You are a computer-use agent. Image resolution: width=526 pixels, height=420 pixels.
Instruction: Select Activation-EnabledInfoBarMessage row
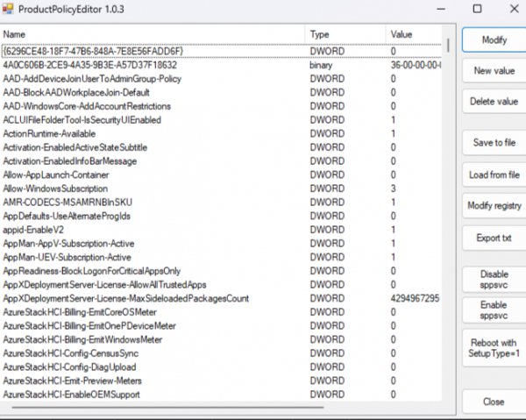tap(222, 161)
